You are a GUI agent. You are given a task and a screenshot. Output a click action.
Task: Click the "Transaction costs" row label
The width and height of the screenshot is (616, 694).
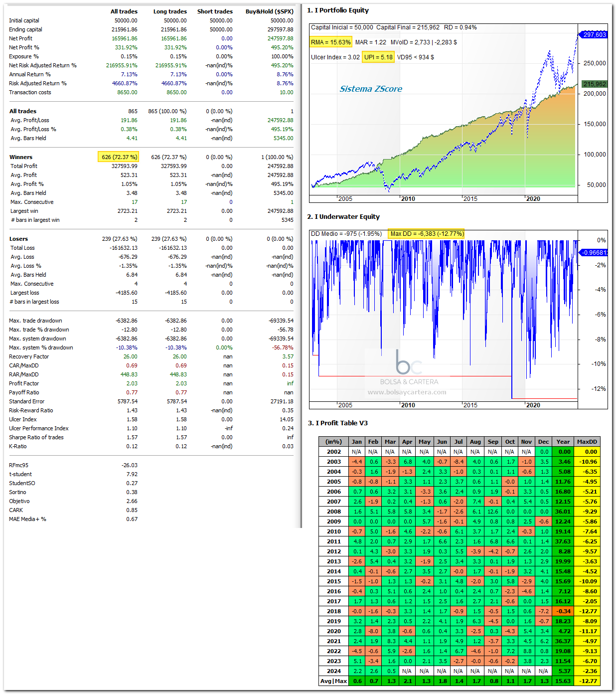point(30,92)
